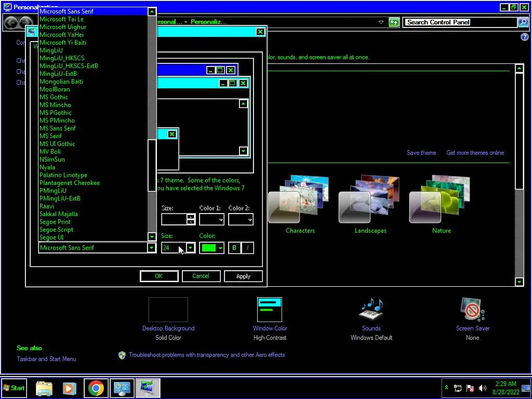Click Cancel in the appearance dialog
This screenshot has width=532, height=399.
click(201, 276)
